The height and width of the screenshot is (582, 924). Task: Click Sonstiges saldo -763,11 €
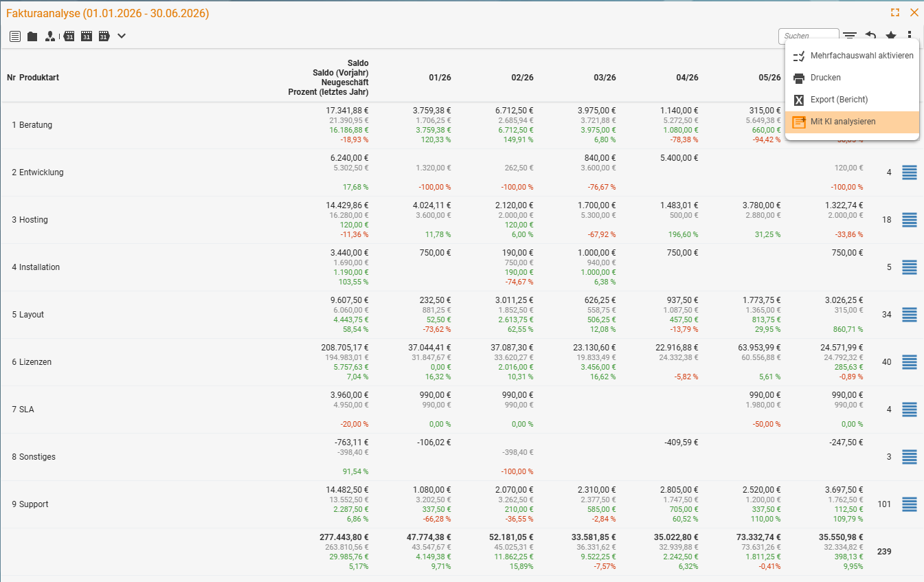pyautogui.click(x=350, y=443)
